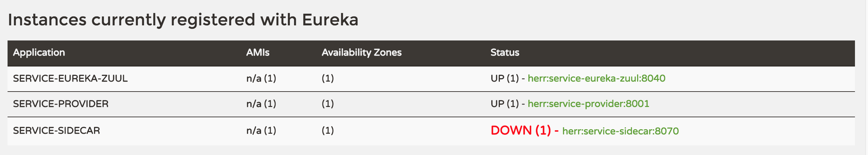The width and height of the screenshot is (868, 155).
Task: Click the Status column header
Action: coord(505,52)
